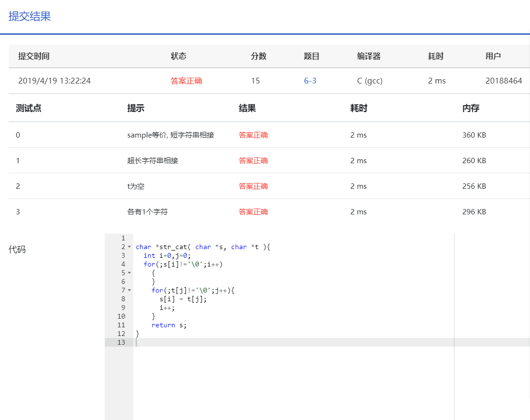Click hint 'sample等价, 短字符串相接'
Image resolution: width=530 pixels, height=420 pixels.
point(170,135)
